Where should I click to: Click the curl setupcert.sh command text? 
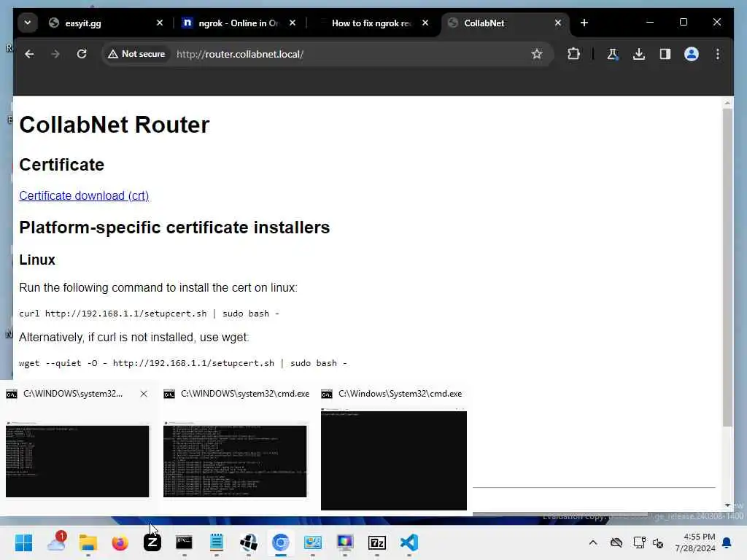pos(149,314)
